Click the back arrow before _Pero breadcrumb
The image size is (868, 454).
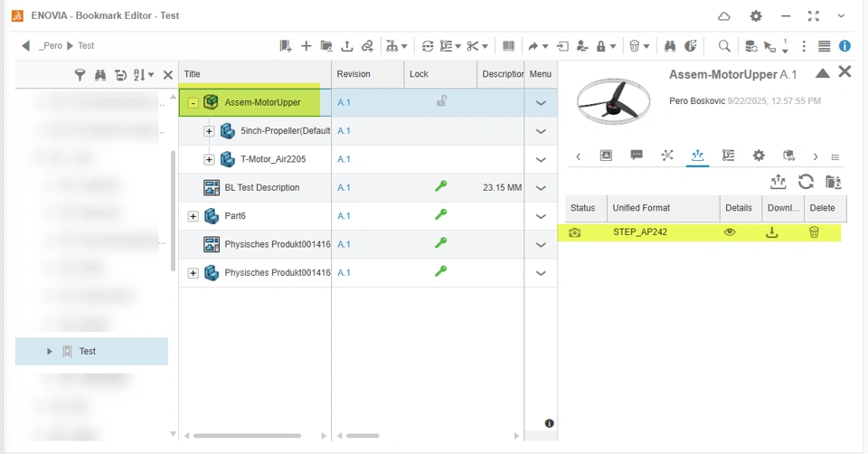[25, 46]
